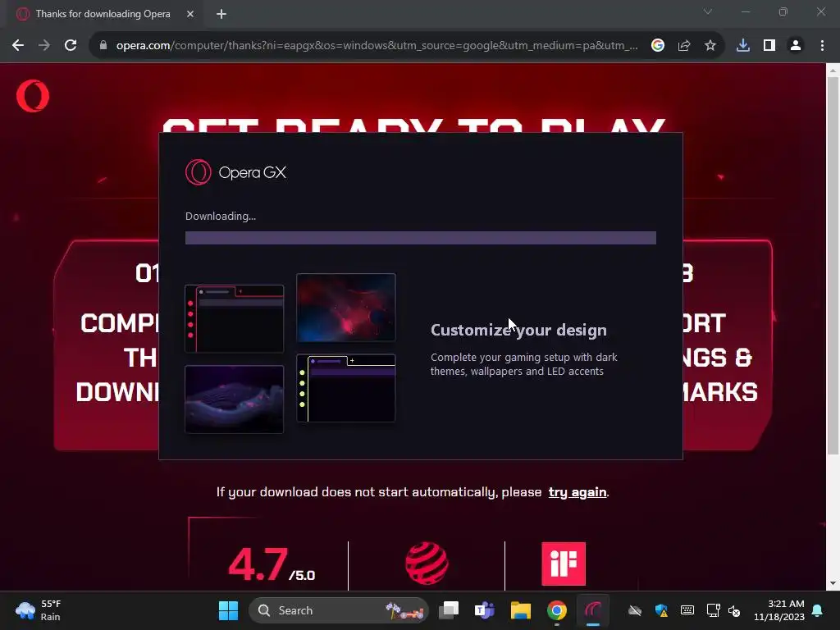View site information via the lock icon

pos(103,46)
